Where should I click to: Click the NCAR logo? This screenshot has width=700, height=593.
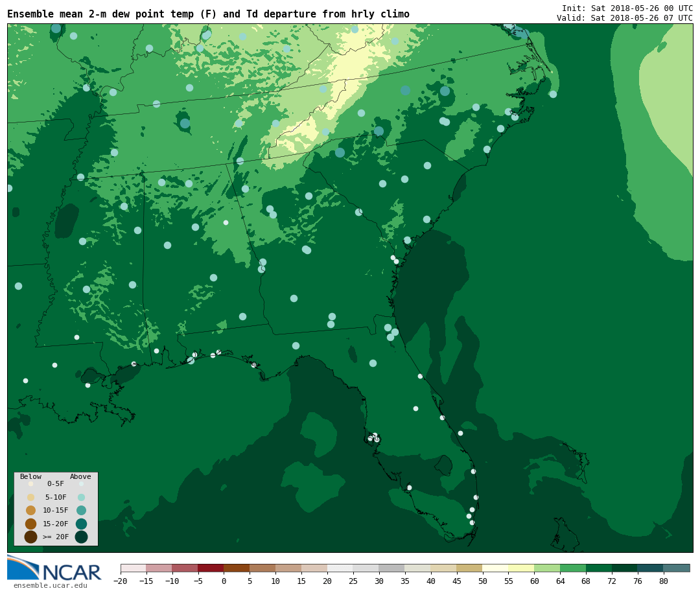coord(54,568)
